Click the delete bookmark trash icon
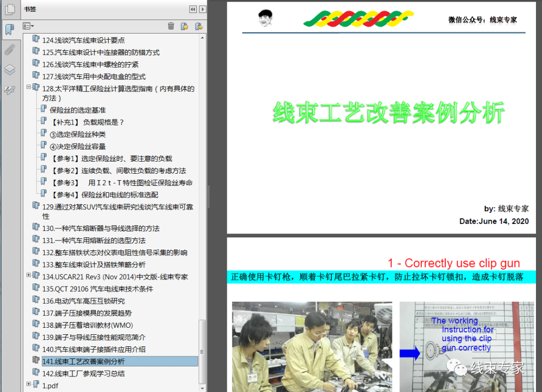This screenshot has height=392, width=542. click(171, 26)
